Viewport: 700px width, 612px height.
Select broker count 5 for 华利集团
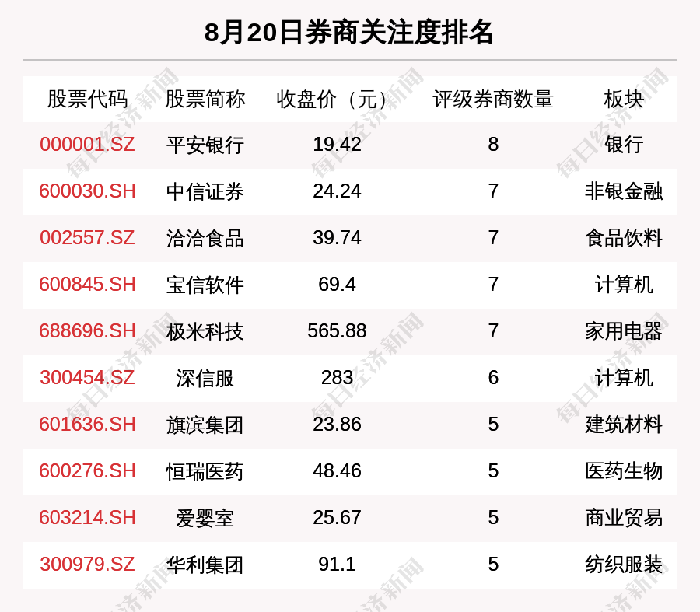tap(493, 565)
